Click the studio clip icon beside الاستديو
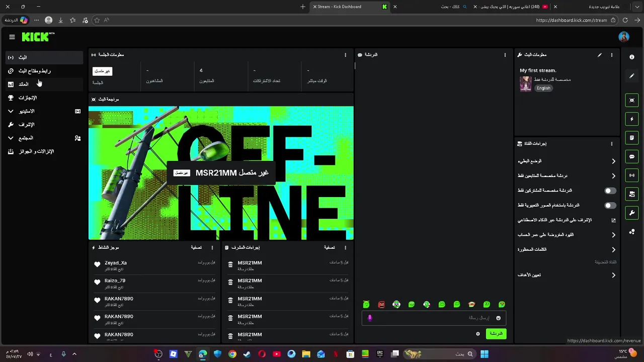 point(77,111)
